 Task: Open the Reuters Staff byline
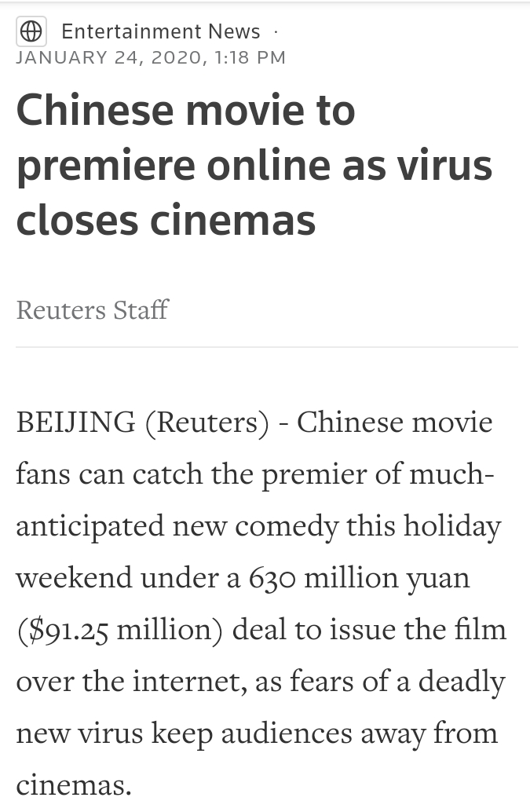pos(92,309)
